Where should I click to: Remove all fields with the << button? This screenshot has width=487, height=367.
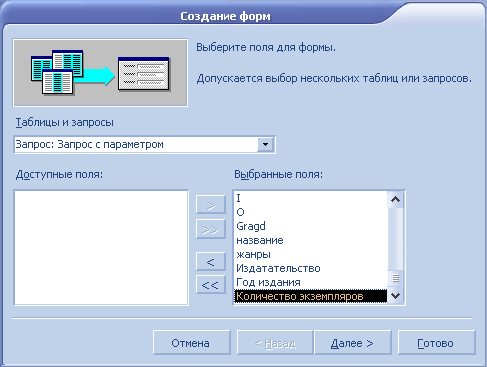pyautogui.click(x=211, y=285)
